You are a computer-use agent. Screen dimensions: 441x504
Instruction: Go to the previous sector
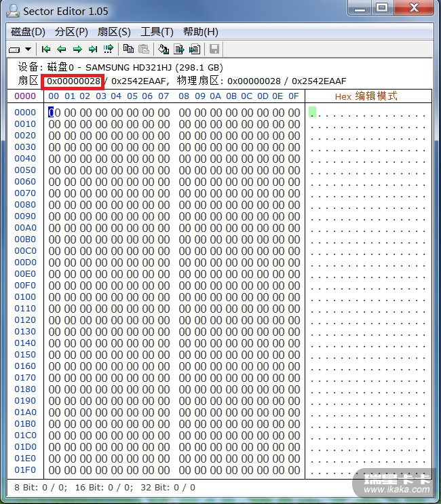[61, 49]
